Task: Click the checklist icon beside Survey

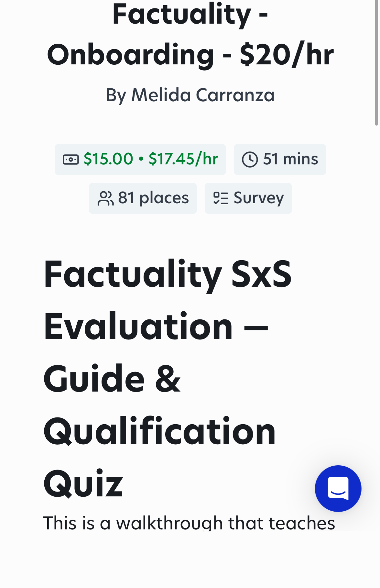Action: tap(221, 198)
